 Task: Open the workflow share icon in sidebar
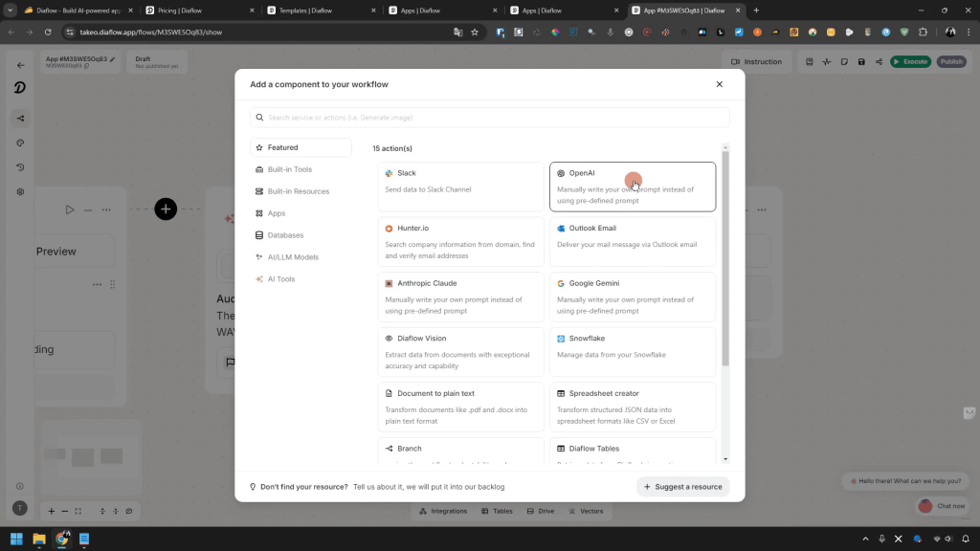point(20,118)
